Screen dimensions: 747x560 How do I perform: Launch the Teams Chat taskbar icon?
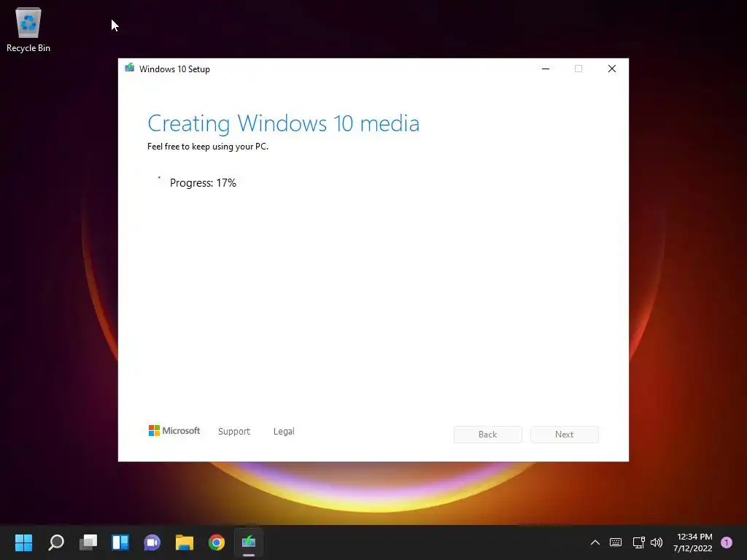[x=152, y=542]
